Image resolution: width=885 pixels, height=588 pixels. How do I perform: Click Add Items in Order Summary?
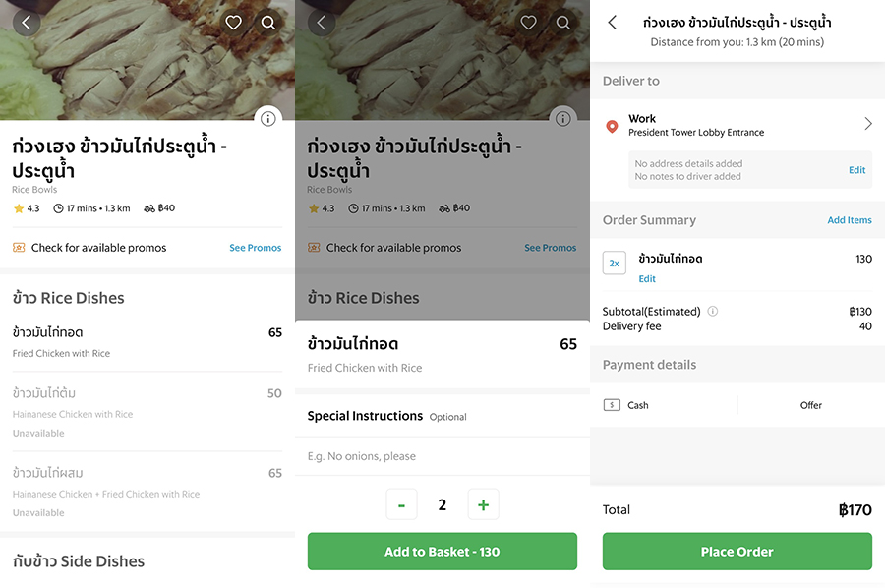coord(849,220)
